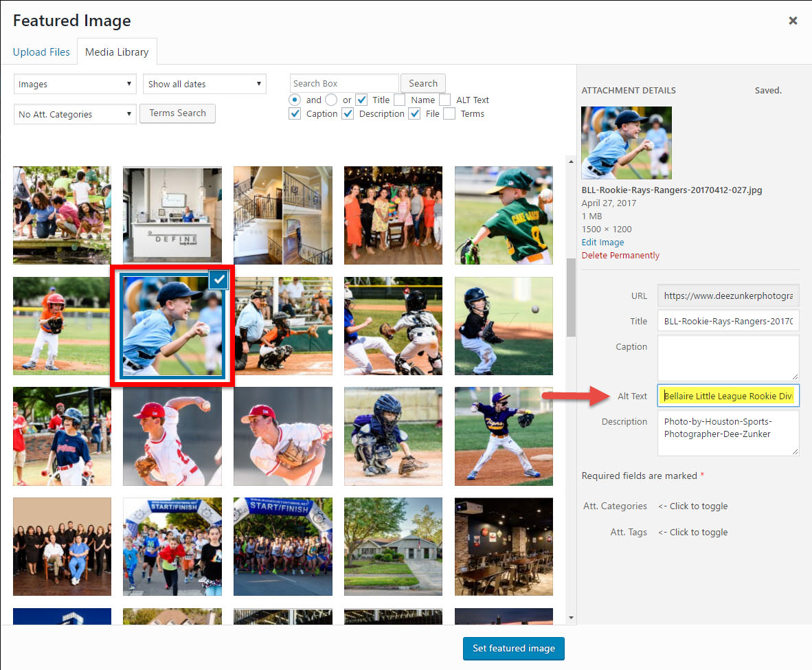812x670 pixels.
Task: Click filename BLL-Rookie-Rays-Rangers-20170412-027.jpg
Action: (x=672, y=190)
